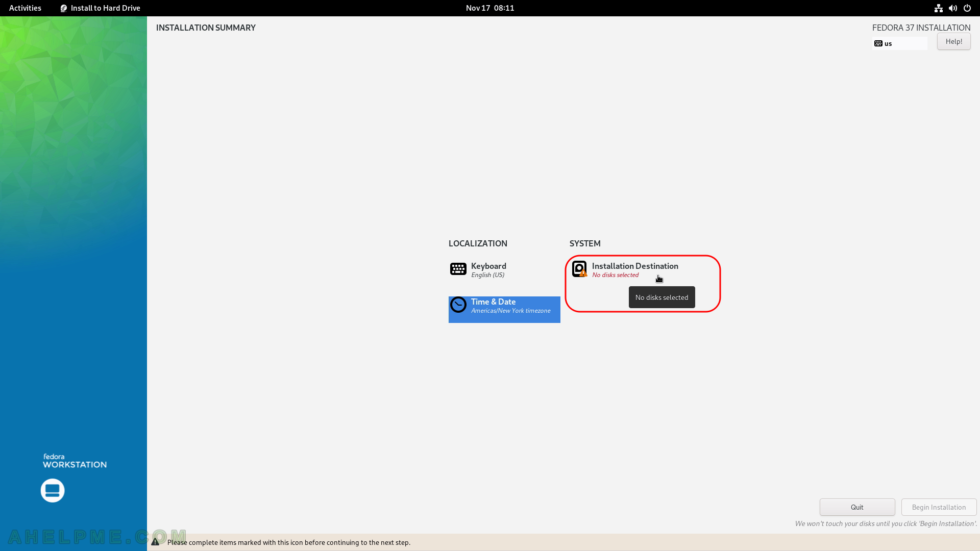Click the Install to Hard Drive app icon
This screenshot has height=551, width=980.
[64, 8]
